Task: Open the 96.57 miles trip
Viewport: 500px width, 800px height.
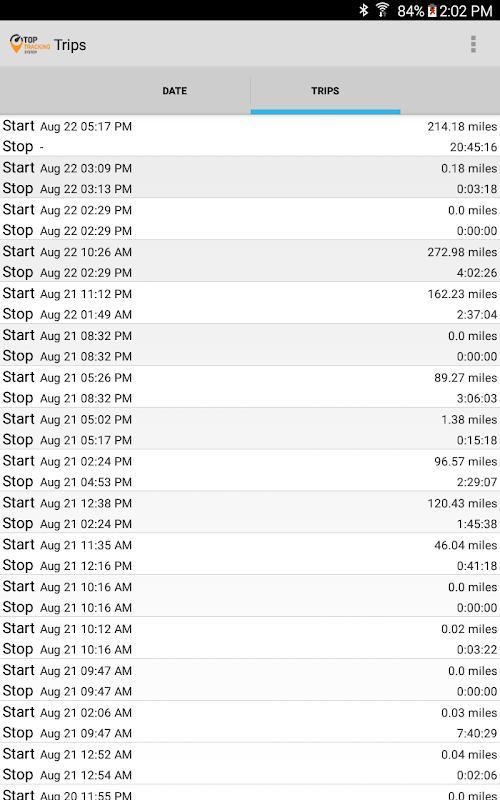Action: (250, 470)
